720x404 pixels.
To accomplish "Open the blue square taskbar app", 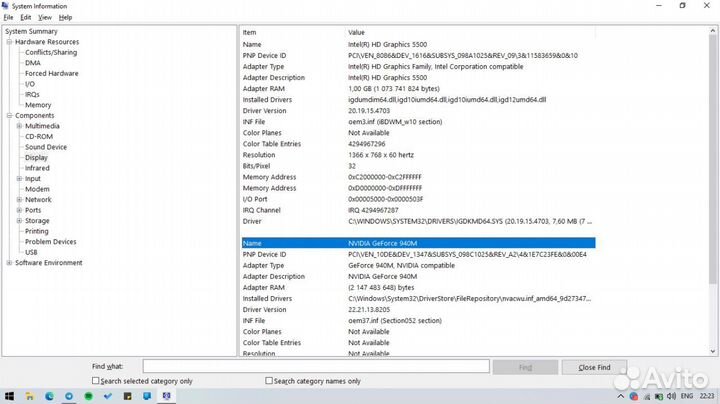I will (147, 396).
